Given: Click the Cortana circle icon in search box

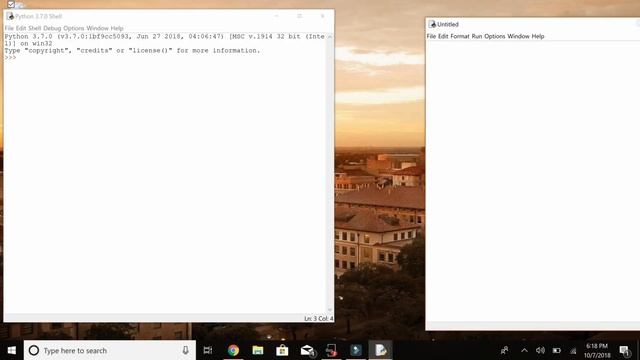Looking at the screenshot, I should coord(34,350).
